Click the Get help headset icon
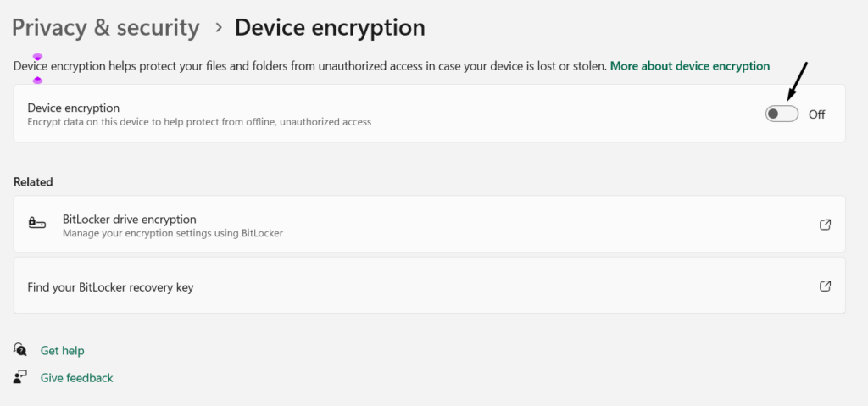 (21, 350)
